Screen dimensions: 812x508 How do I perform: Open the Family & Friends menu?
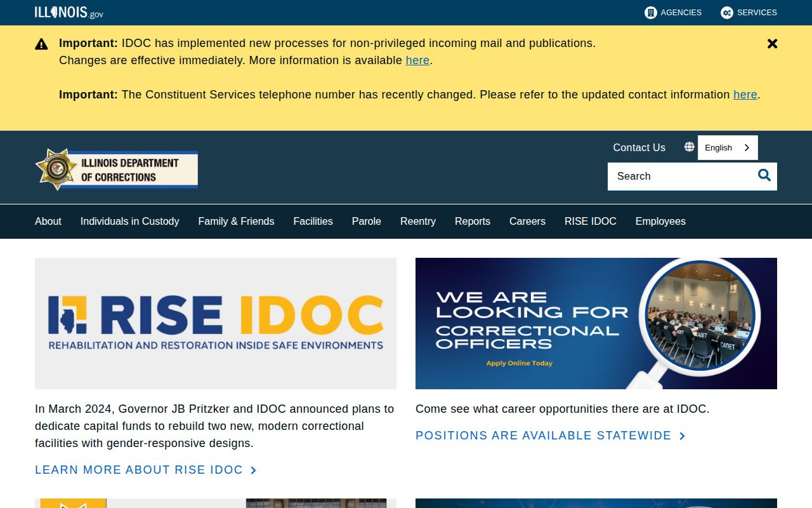(236, 221)
